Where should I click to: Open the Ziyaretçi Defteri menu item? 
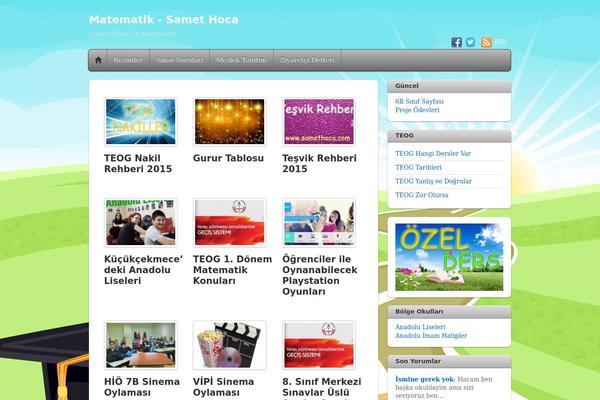pos(307,60)
